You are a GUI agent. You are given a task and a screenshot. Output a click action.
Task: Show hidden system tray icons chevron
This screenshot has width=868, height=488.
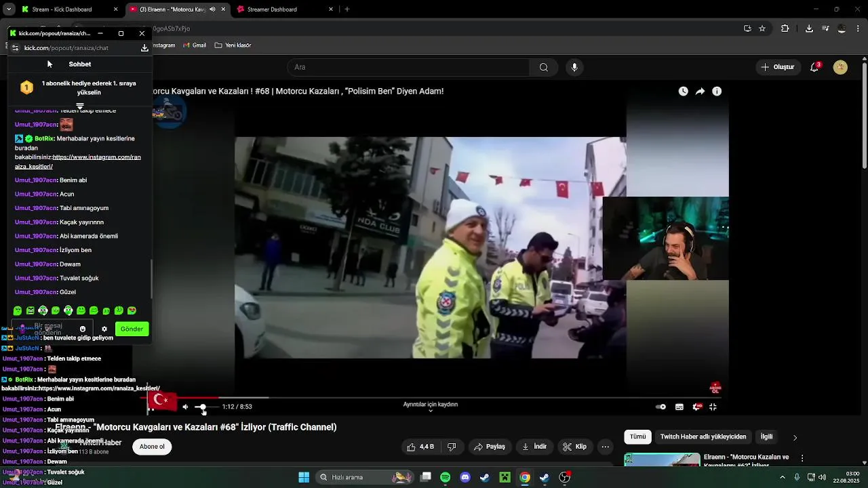pyautogui.click(x=784, y=477)
